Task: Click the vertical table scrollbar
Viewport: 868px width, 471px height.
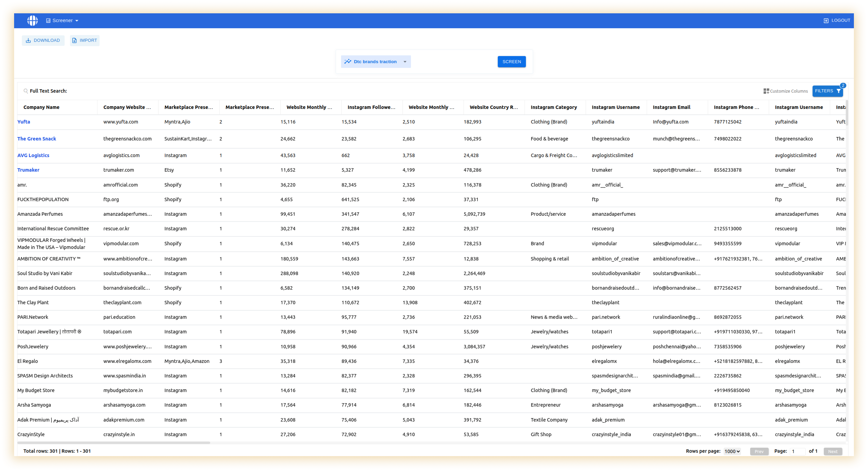Action: coord(847,113)
